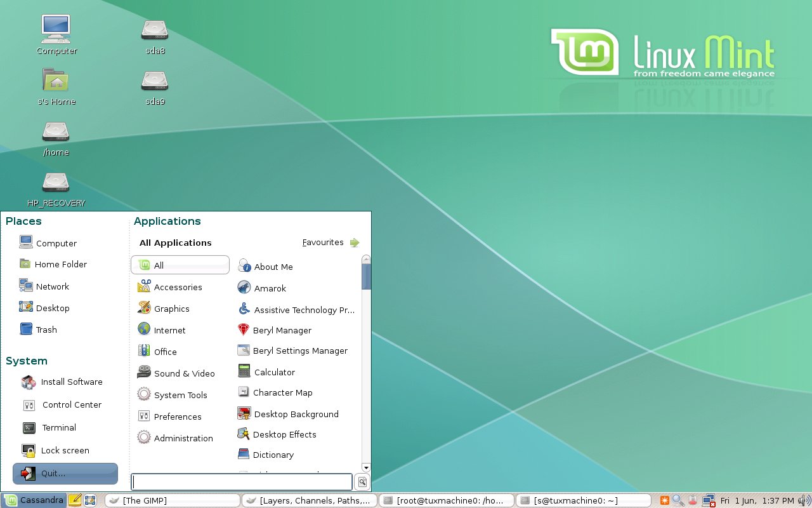Select the Accessories category
812x508 pixels.
pyautogui.click(x=170, y=287)
